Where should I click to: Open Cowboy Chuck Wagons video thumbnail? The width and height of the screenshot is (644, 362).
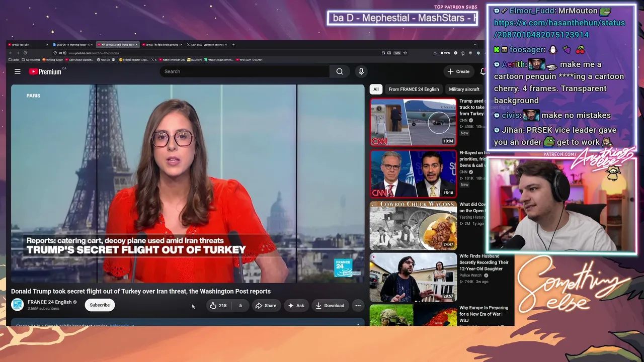click(414, 226)
